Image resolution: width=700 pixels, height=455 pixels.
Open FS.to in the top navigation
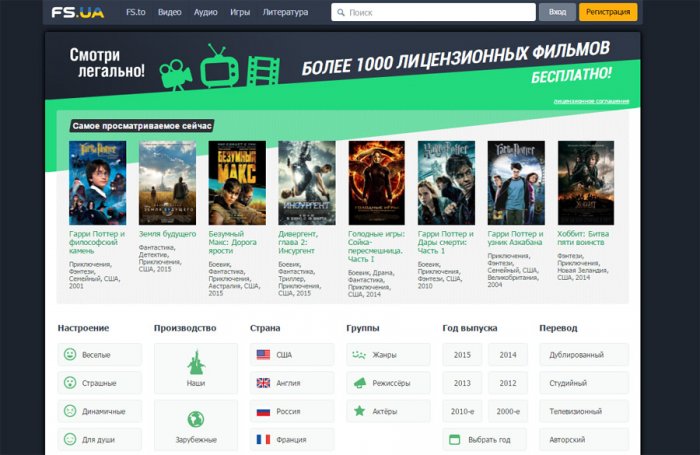(x=136, y=13)
